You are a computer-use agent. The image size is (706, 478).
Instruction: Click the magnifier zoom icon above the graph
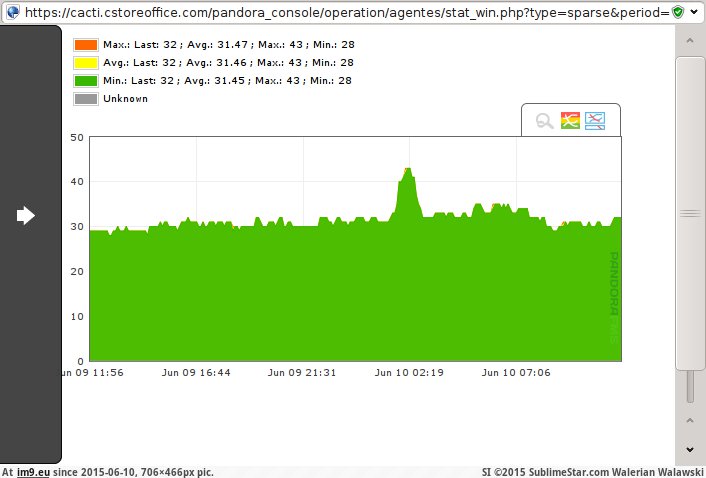click(x=545, y=121)
